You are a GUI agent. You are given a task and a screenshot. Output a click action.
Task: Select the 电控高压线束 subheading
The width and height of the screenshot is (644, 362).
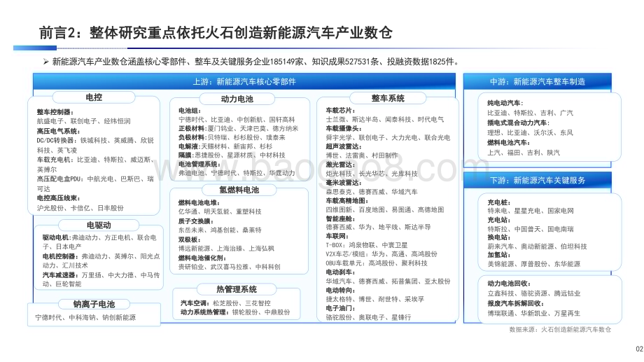tap(58, 198)
